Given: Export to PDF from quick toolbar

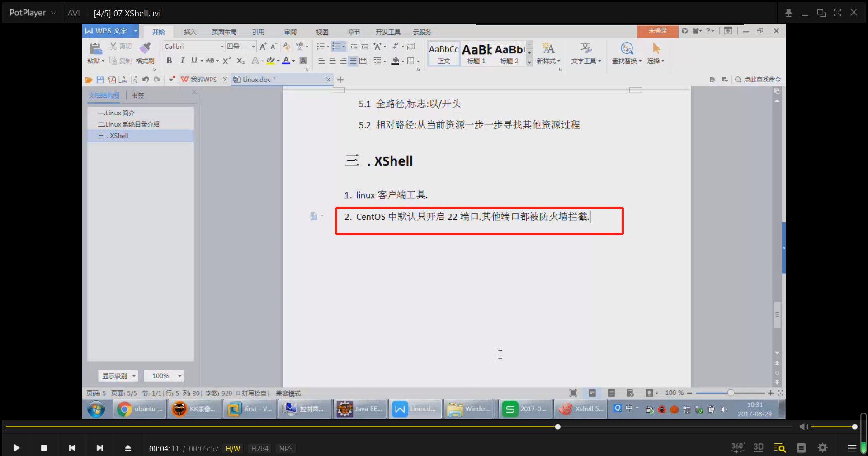Looking at the screenshot, I should 111,80.
